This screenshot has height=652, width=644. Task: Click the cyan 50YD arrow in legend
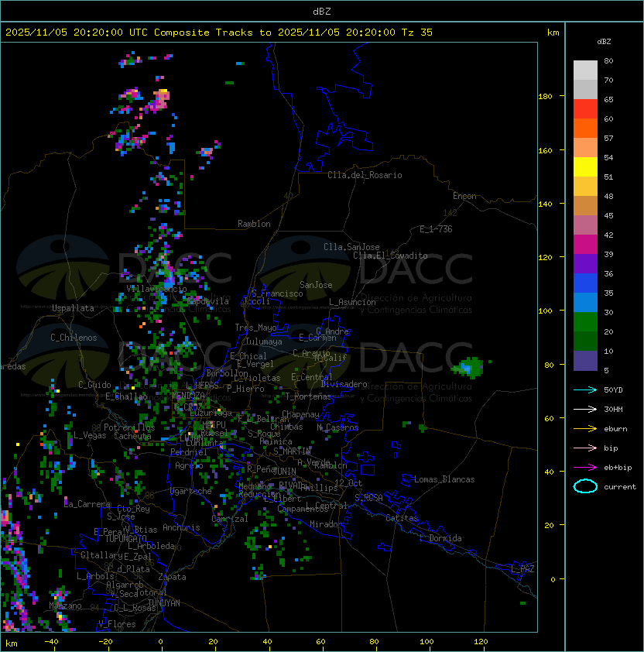pyautogui.click(x=585, y=389)
